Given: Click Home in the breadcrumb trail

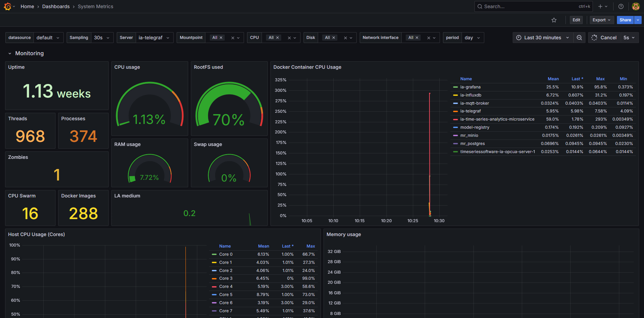Looking at the screenshot, I should click(x=27, y=6).
